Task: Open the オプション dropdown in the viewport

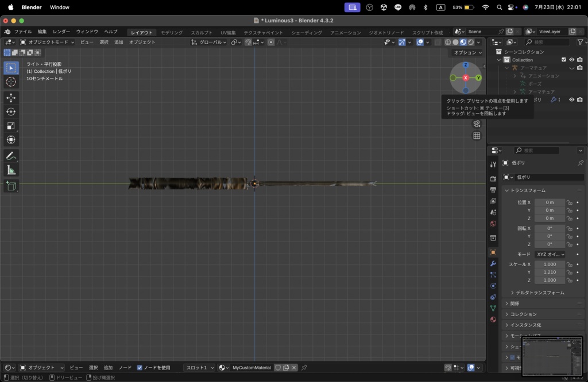Action: [467, 52]
